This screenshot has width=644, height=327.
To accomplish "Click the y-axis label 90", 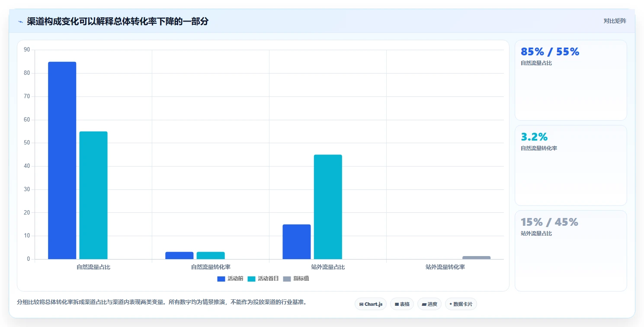I will click(27, 50).
